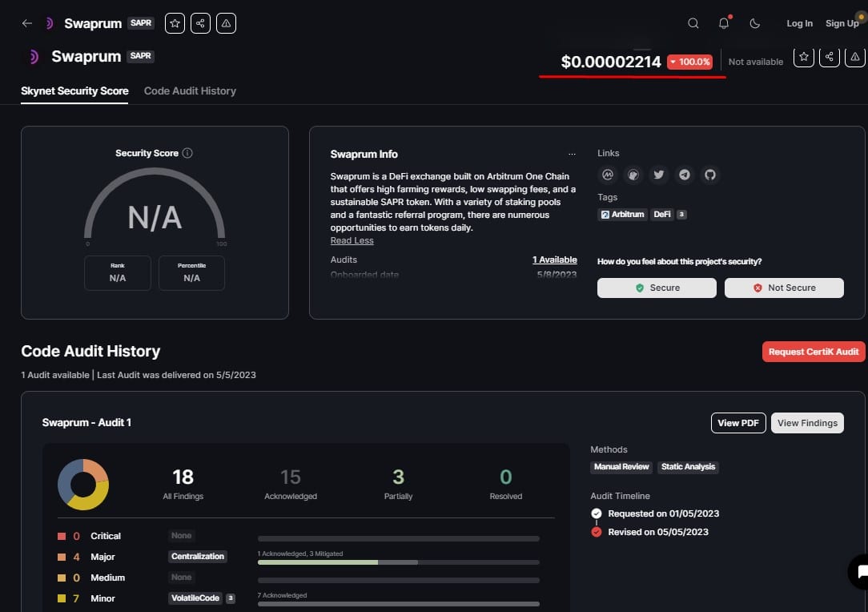Click Request CertiK Audit button
Image resolution: width=868 pixels, height=612 pixels.
814,352
